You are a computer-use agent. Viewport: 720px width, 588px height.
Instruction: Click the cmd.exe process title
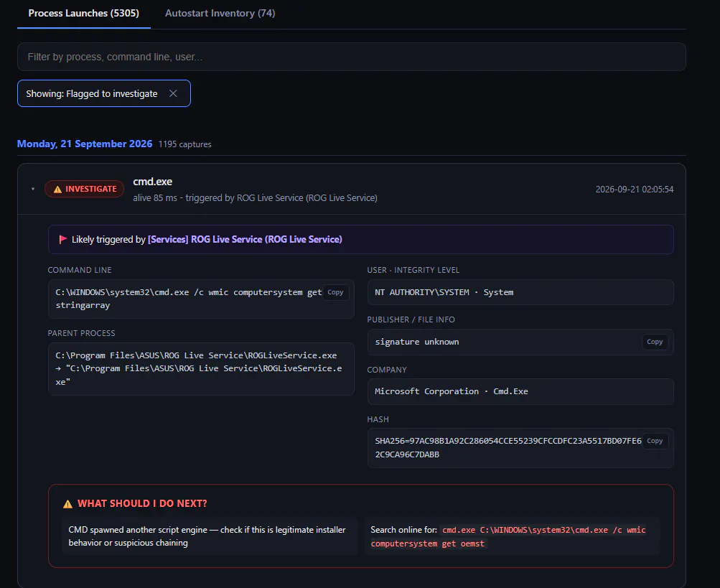coord(152,182)
